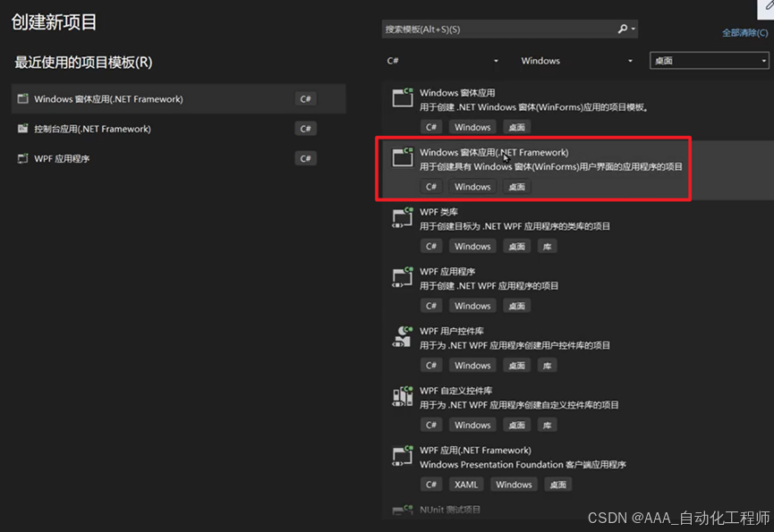Click C# tag on recent WPF 应用程序 row
774x532 pixels.
pyautogui.click(x=305, y=158)
